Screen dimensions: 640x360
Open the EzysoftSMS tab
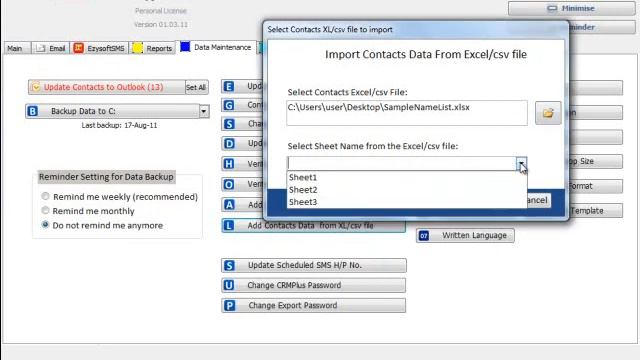coord(100,48)
